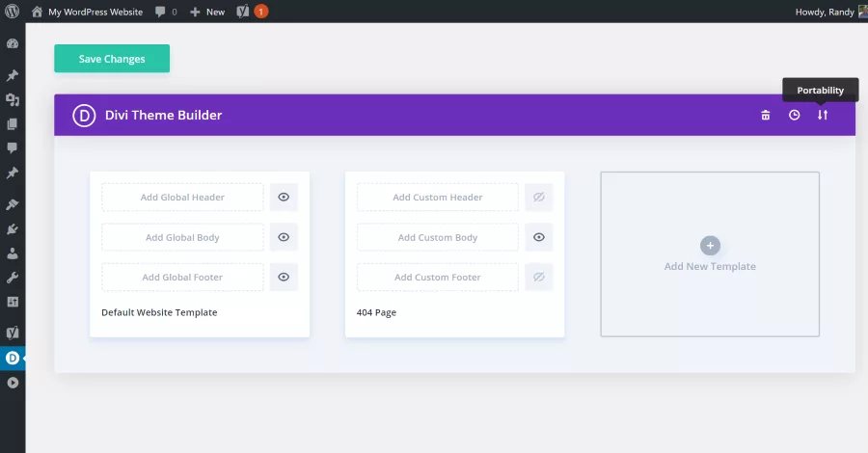The width and height of the screenshot is (868, 453).
Task: Open Yoast SEO in the sidebar
Action: pyautogui.click(x=13, y=333)
